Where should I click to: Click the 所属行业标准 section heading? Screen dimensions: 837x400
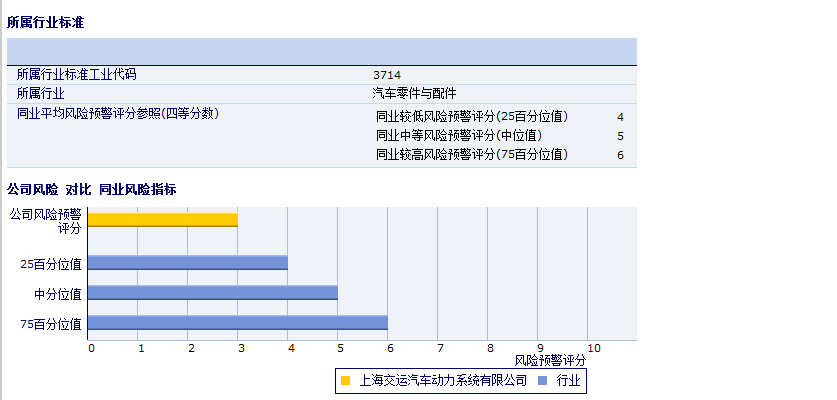(45, 21)
